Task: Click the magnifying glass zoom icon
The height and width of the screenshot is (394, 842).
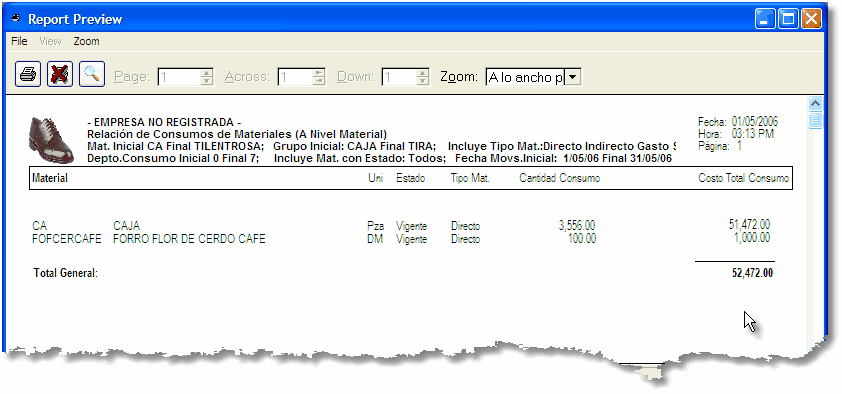Action: pyautogui.click(x=92, y=74)
